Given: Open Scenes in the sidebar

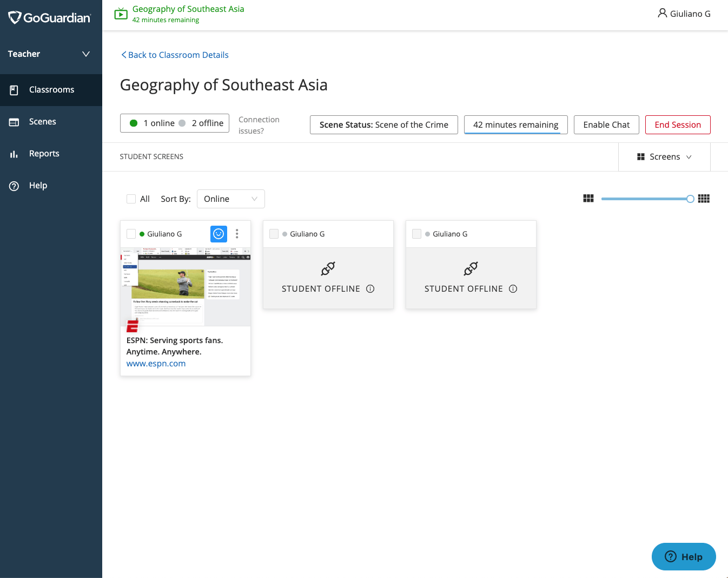Looking at the screenshot, I should coord(51,122).
